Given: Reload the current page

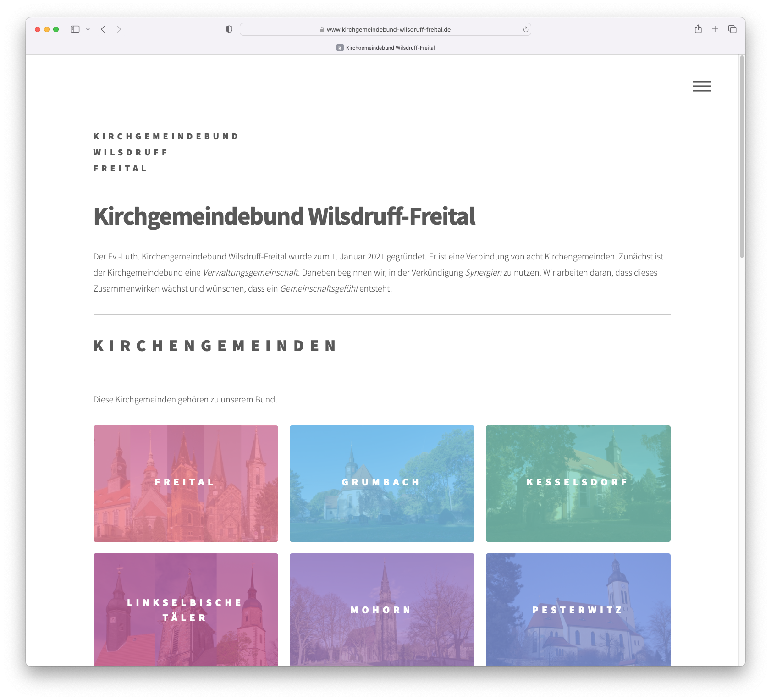Looking at the screenshot, I should coord(525,29).
